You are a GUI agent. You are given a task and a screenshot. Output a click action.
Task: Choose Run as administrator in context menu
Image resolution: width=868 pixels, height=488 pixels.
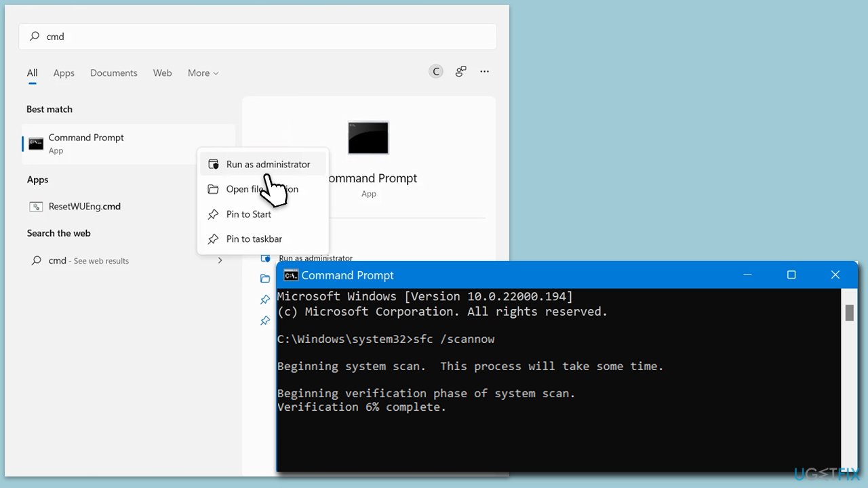click(262, 164)
